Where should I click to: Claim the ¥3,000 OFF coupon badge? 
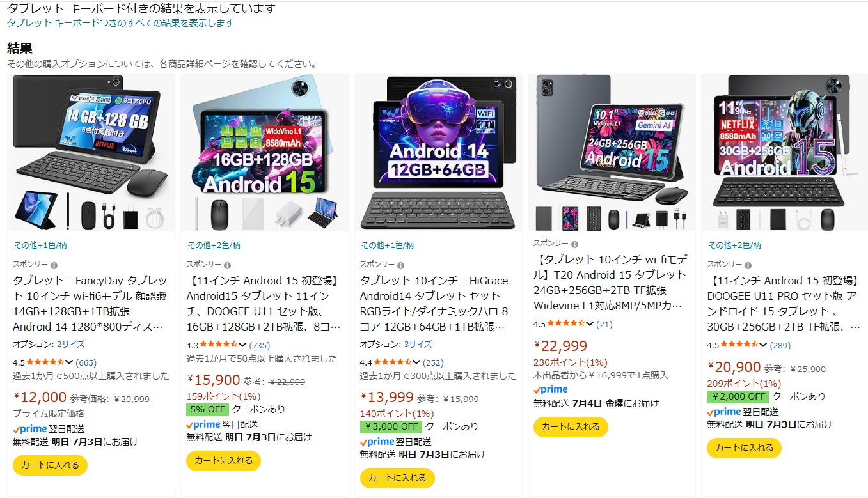point(391,426)
